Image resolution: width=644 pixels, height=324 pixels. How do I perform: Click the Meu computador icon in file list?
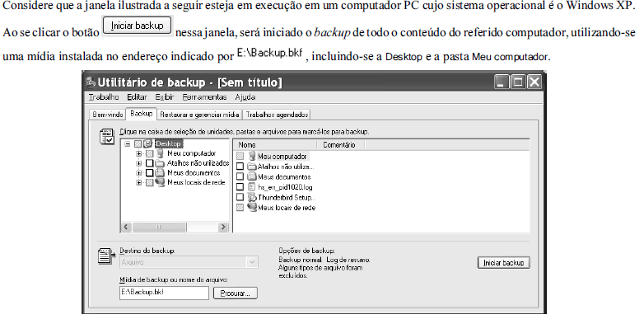[x=252, y=157]
